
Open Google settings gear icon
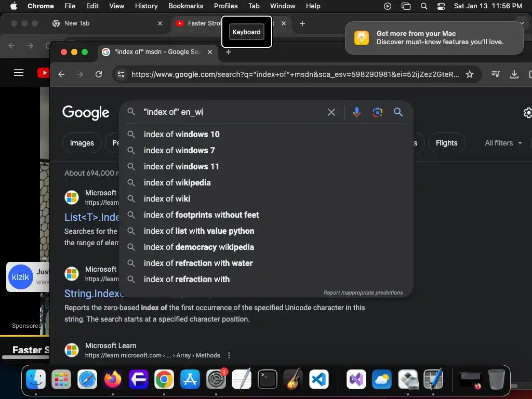pos(528,113)
